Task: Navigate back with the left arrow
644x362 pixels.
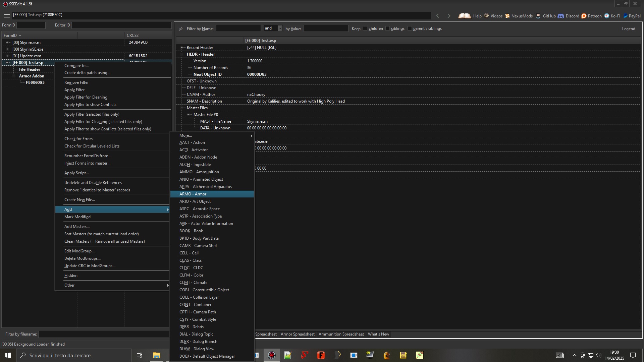Action: point(437,16)
